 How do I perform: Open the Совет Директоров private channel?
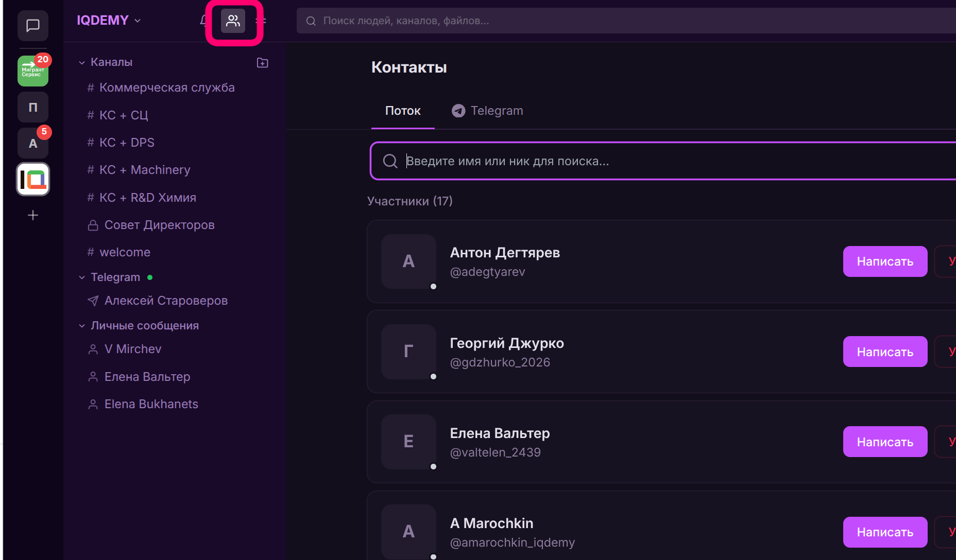(x=159, y=225)
